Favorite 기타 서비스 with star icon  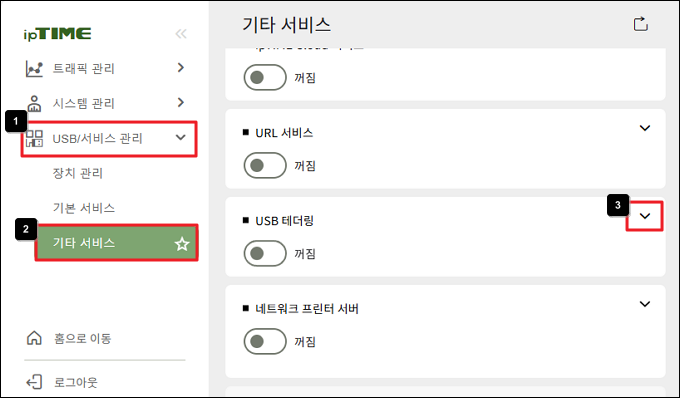[182, 244]
